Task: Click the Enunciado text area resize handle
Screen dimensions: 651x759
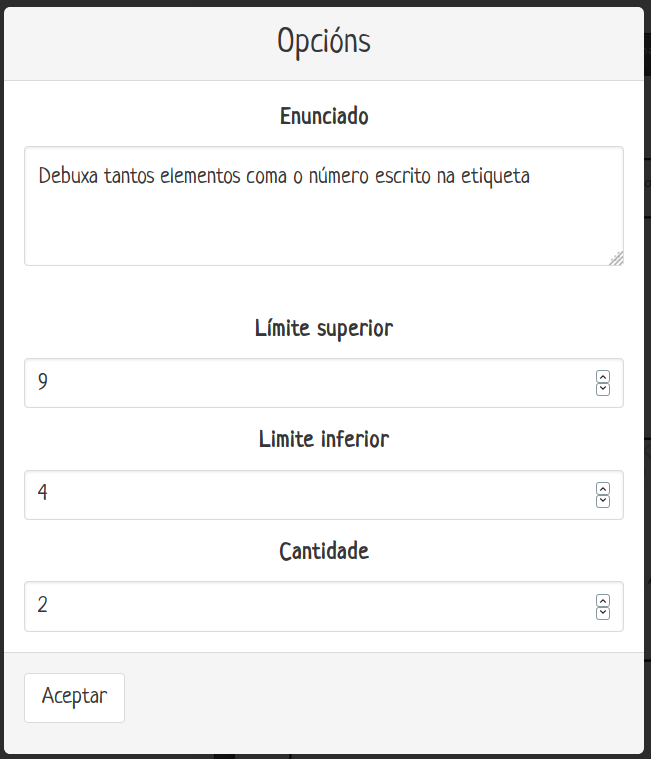Action: tap(616, 258)
